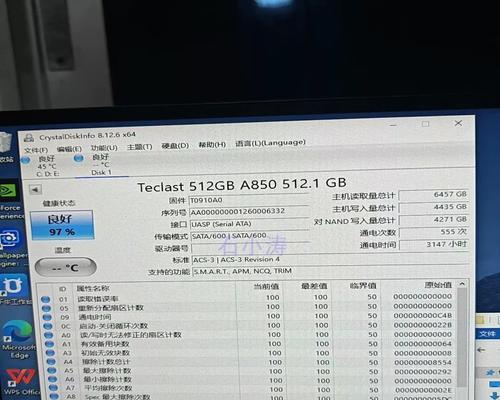
Task: Click the previous disk arrow button
Action: click(35, 190)
